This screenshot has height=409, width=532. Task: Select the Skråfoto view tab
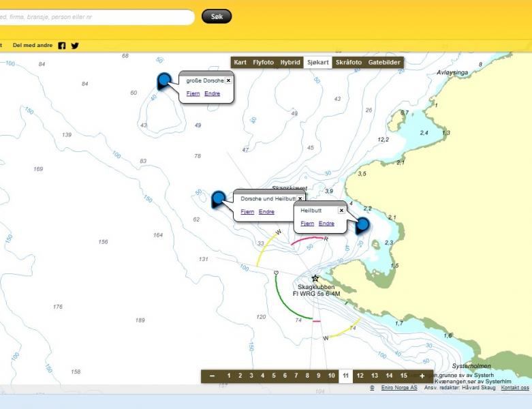(x=349, y=62)
